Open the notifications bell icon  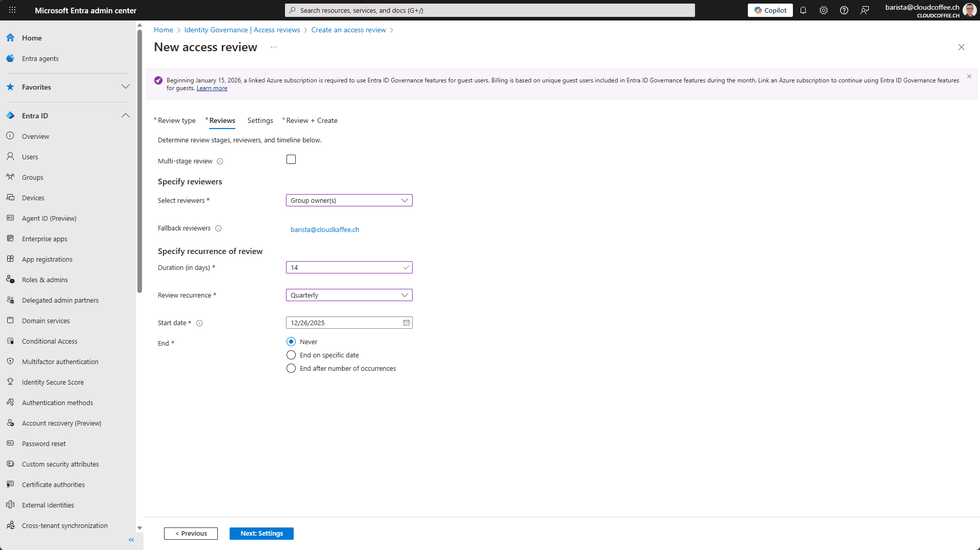[803, 10]
